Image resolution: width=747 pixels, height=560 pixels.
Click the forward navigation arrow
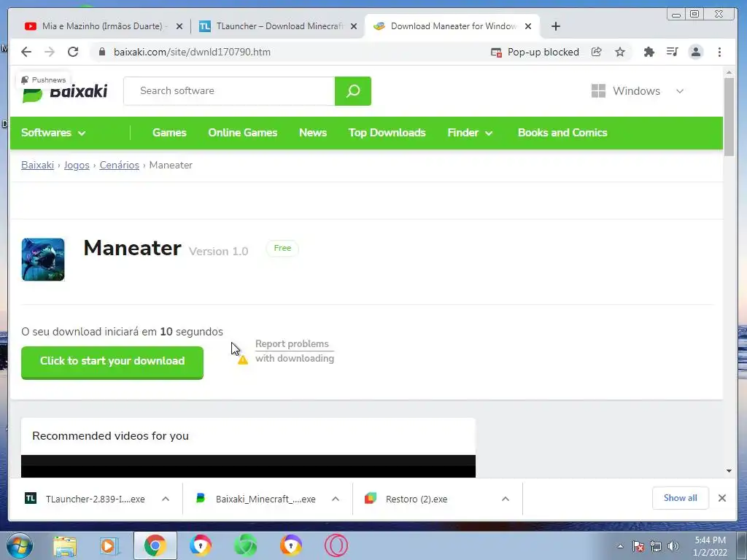click(50, 52)
